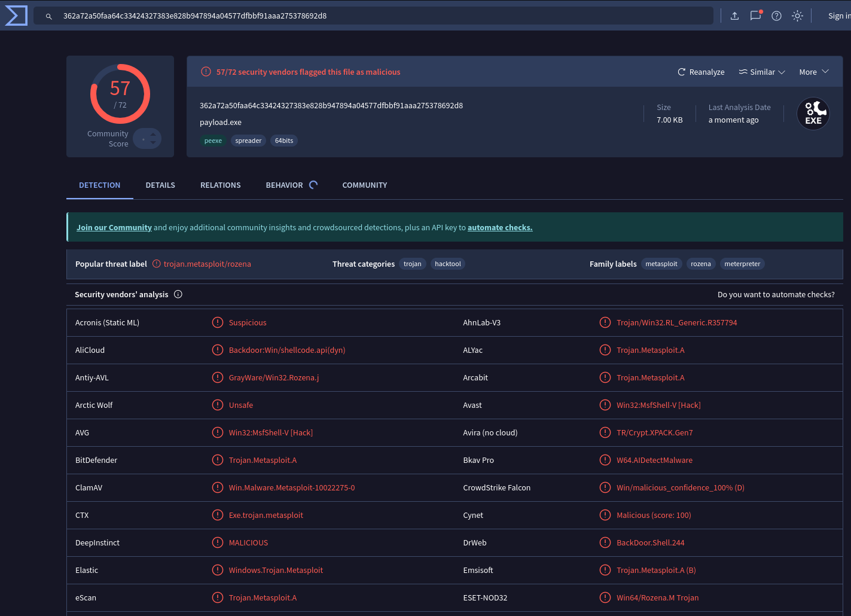Click the automate checks link
This screenshot has height=616, width=851.
pos(500,227)
